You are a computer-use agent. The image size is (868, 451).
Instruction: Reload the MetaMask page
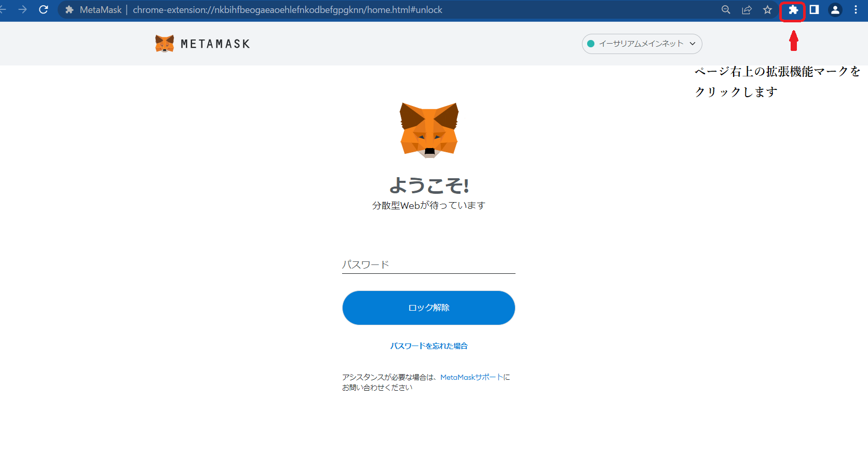pos(44,10)
